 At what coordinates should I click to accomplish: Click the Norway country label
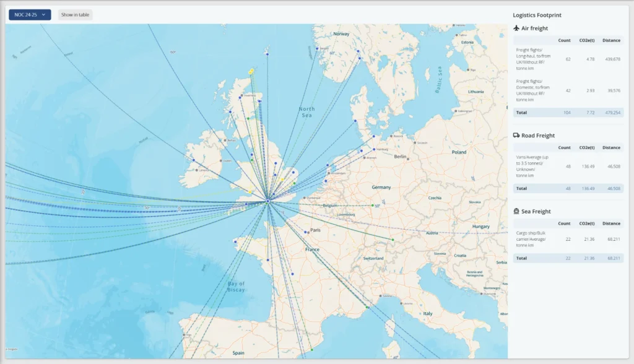(x=341, y=34)
